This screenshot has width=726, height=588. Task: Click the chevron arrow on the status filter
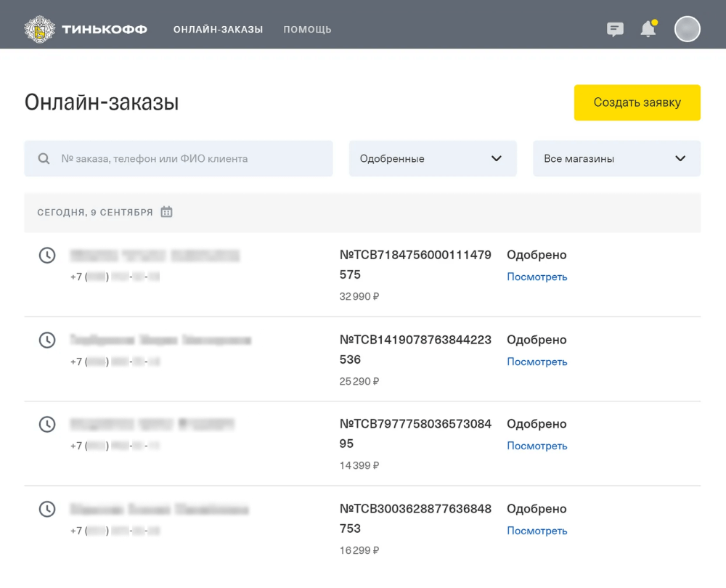pos(497,158)
